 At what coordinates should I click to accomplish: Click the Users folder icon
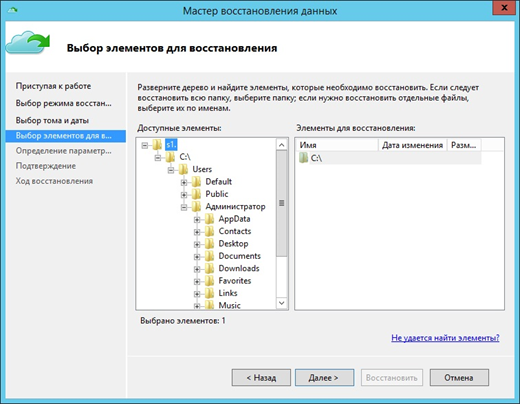(x=183, y=169)
